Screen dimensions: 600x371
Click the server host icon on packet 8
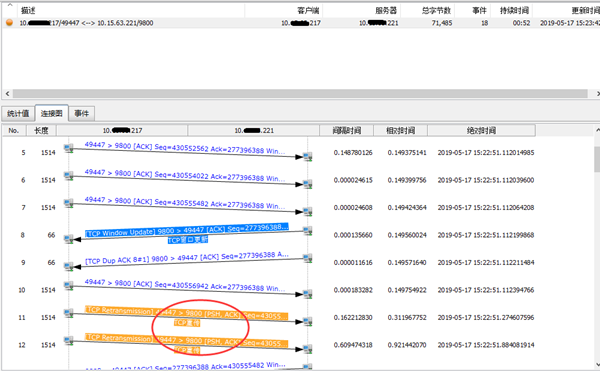[x=308, y=231]
